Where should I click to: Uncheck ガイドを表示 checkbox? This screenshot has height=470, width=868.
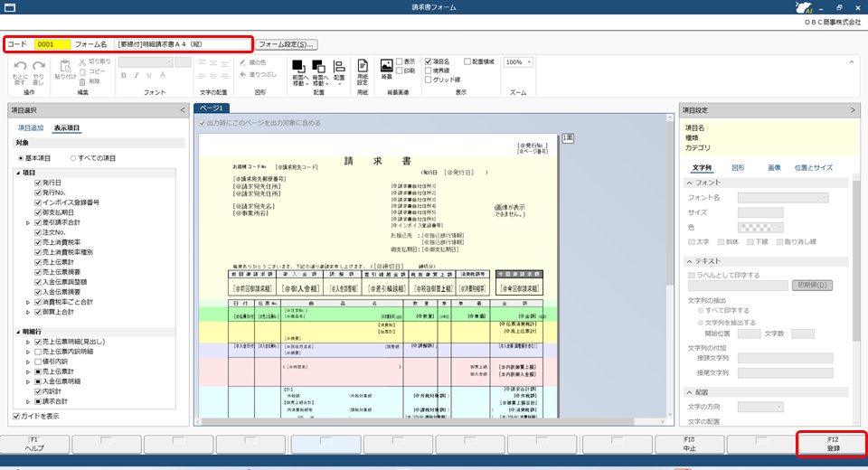(16, 417)
